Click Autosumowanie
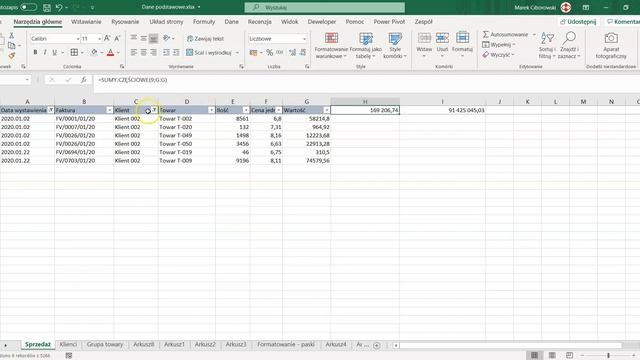The height and width of the screenshot is (360, 640). [x=505, y=35]
